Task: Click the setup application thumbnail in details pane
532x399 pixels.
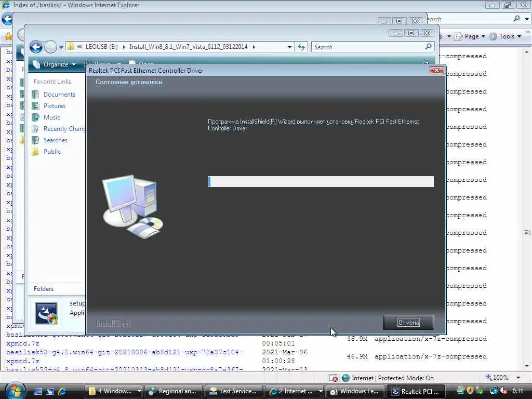Action: (x=46, y=313)
